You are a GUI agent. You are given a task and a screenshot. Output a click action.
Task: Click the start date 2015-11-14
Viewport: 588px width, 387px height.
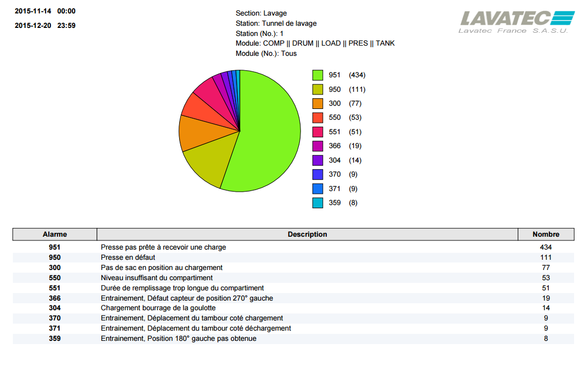(33, 11)
